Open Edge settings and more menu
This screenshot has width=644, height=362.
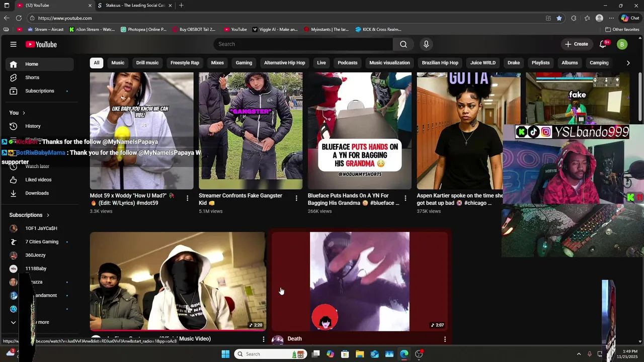[611, 18]
